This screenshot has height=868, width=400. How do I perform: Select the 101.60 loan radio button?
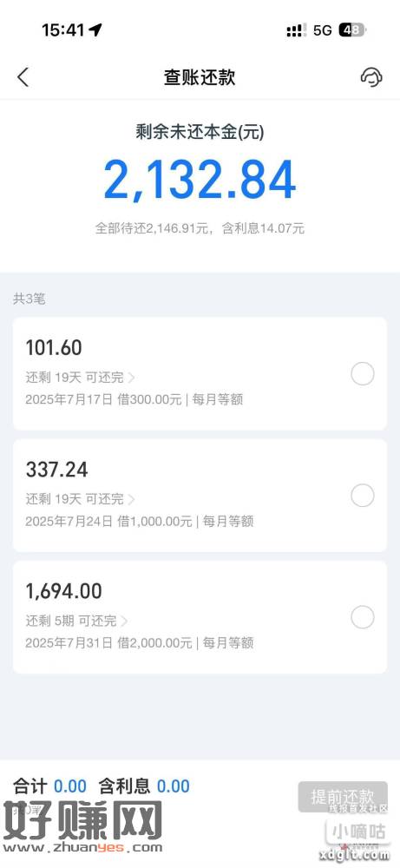[x=363, y=374]
